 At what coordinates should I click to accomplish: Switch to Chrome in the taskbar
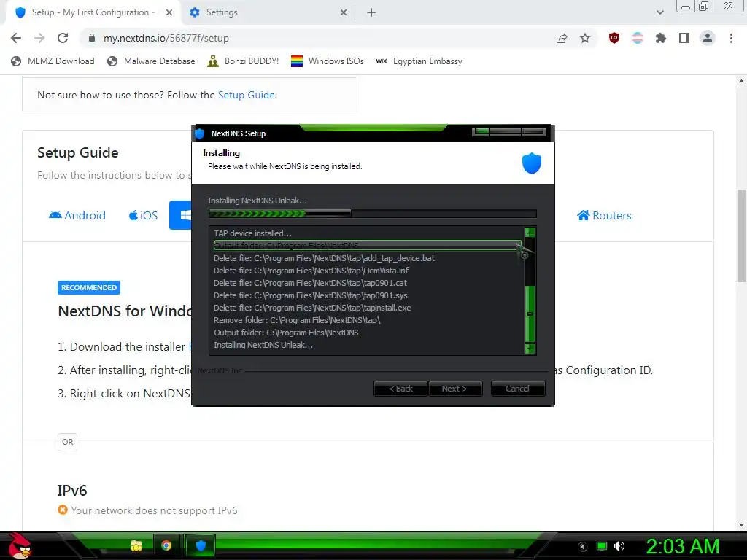166,545
